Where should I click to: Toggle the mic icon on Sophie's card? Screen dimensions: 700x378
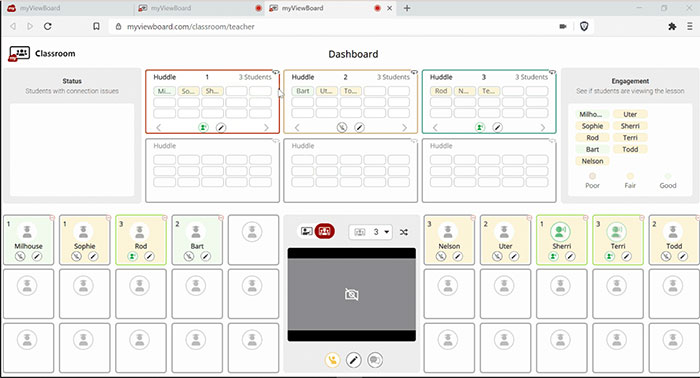point(76,256)
